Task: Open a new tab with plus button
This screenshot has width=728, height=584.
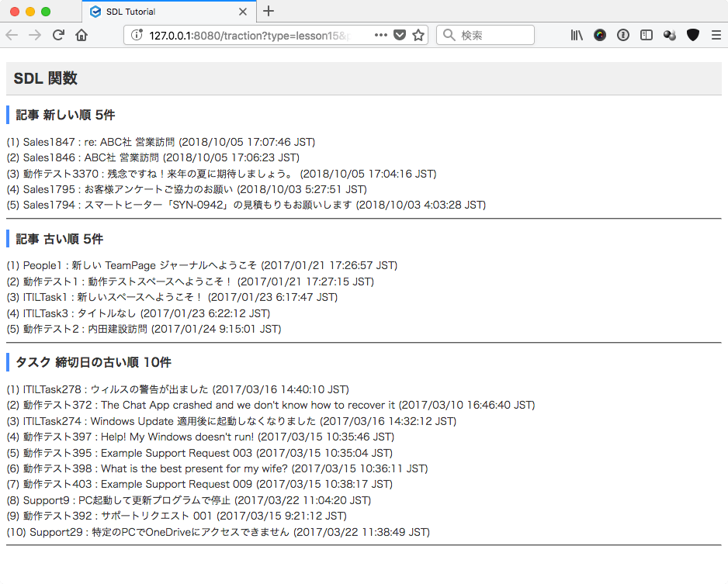Action: coord(269,12)
